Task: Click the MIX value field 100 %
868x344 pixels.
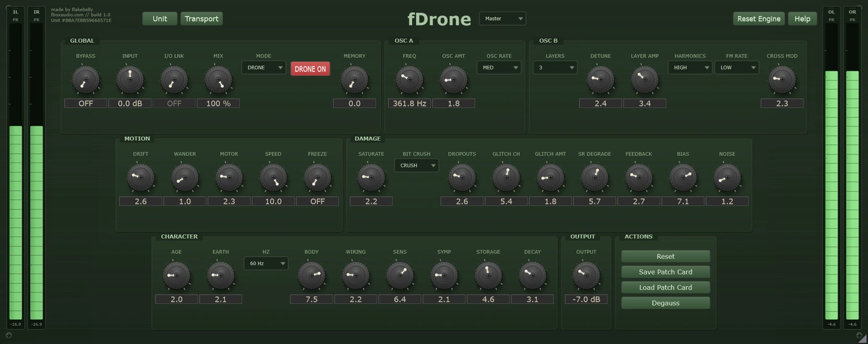Action: pyautogui.click(x=218, y=104)
